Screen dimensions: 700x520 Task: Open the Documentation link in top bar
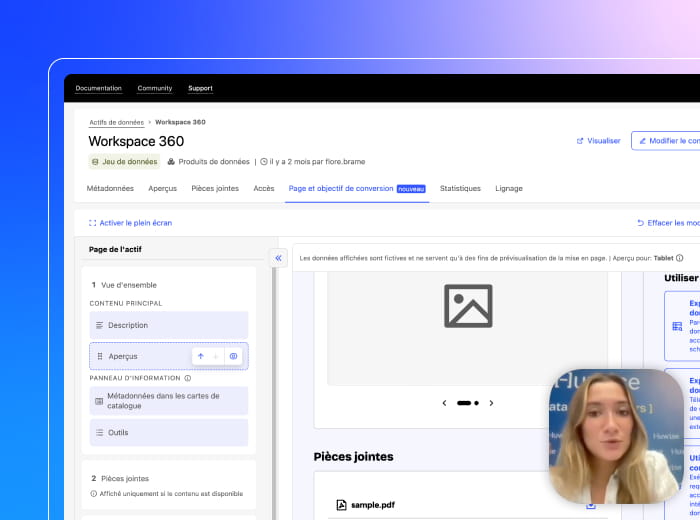pyautogui.click(x=98, y=88)
